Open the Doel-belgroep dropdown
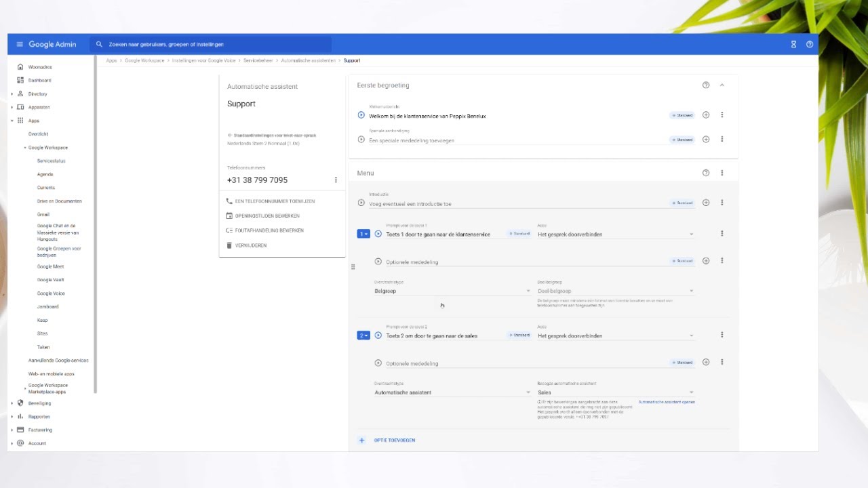Screen dimensions: 868x488 click(x=616, y=291)
